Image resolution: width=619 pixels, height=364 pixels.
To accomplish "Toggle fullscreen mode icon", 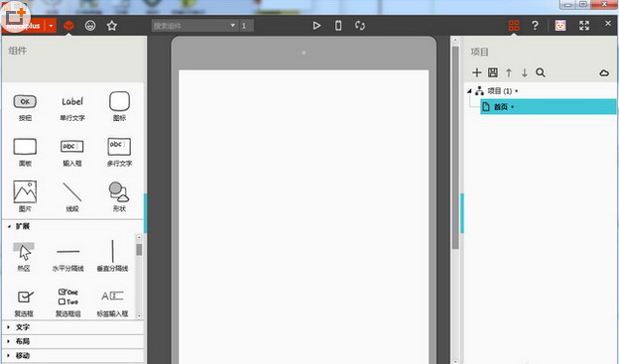I will tap(584, 26).
